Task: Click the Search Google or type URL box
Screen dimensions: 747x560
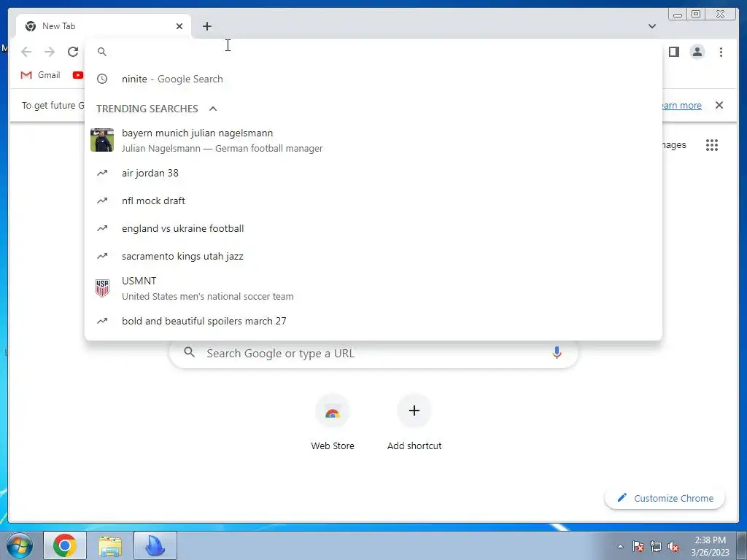Action: [373, 354]
